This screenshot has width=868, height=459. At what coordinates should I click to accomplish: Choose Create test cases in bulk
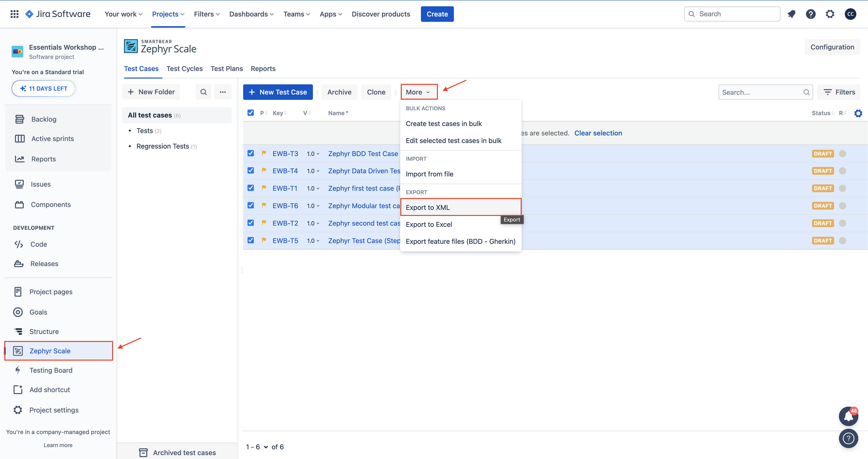coord(461,123)
